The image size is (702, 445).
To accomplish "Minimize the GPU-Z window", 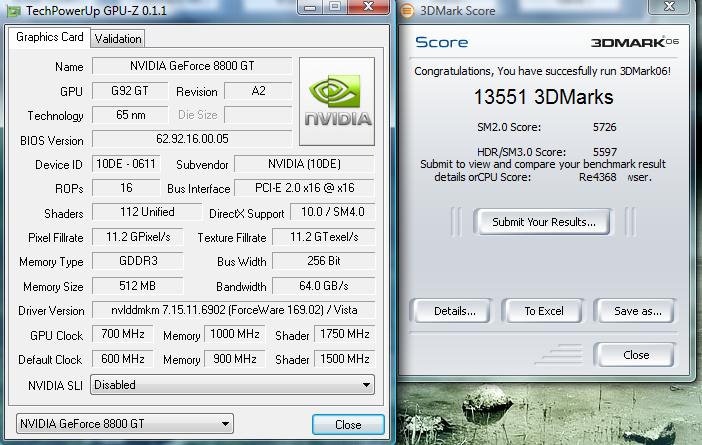I will point(310,7).
